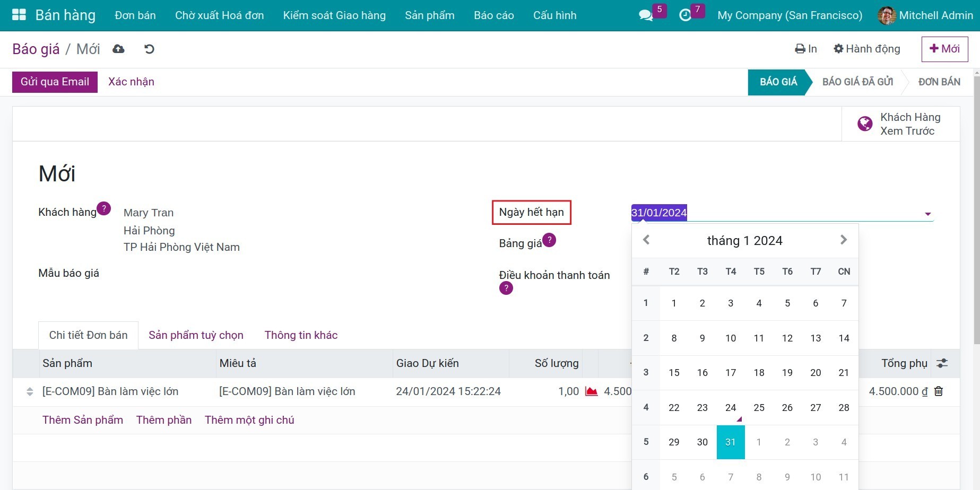Image resolution: width=980 pixels, height=490 pixels.
Task: Go to previous month in calendar
Action: click(x=646, y=240)
